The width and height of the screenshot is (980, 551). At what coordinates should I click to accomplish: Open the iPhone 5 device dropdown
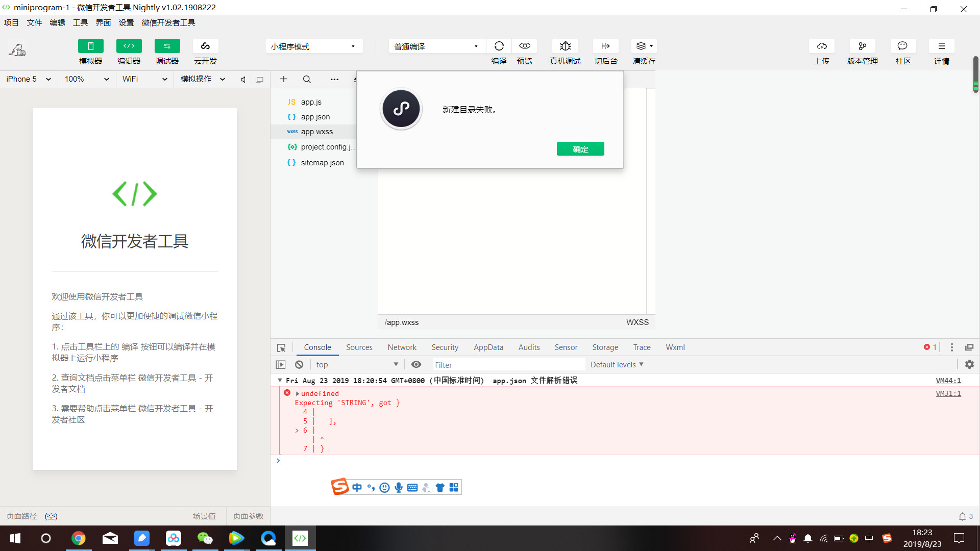pos(29,79)
